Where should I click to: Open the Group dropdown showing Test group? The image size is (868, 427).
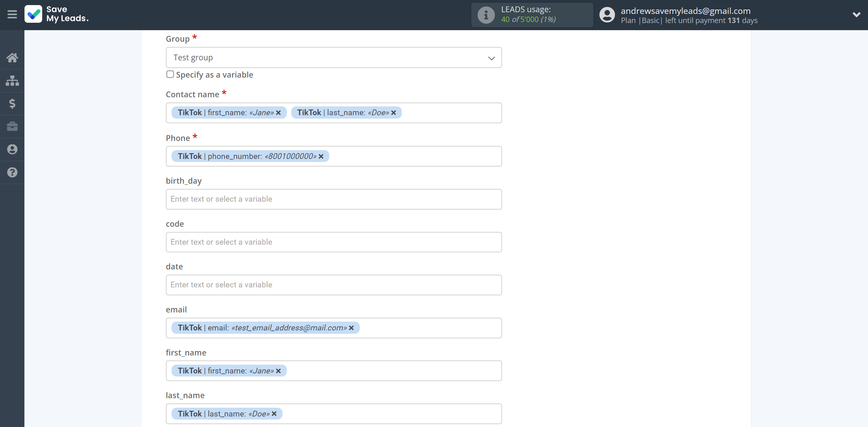pyautogui.click(x=334, y=58)
